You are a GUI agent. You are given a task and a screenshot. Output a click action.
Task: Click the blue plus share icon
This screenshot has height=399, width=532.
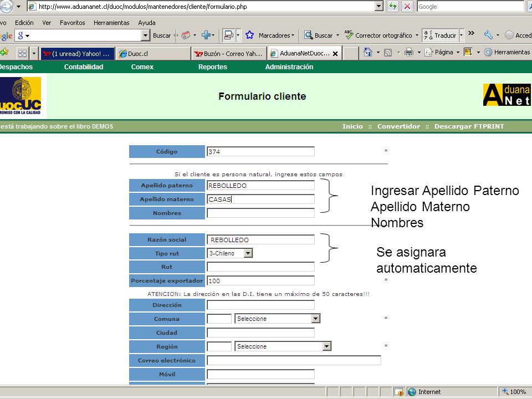click(x=206, y=35)
